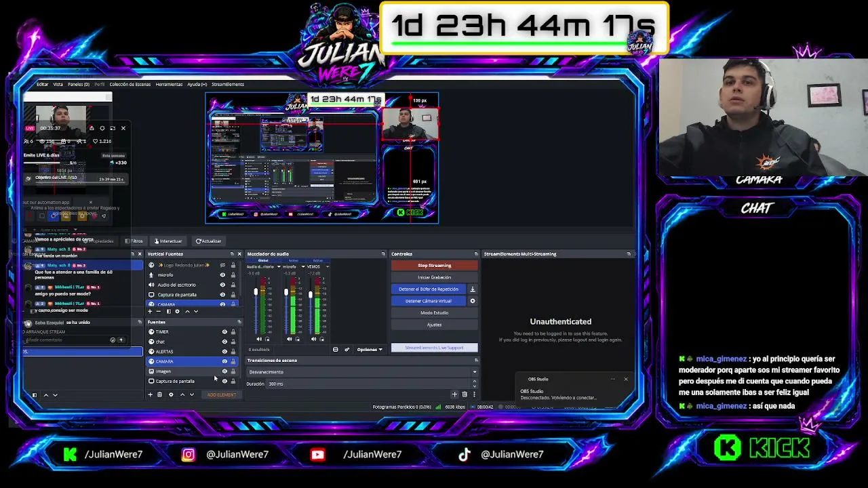Screen dimensions: 868x488
Task: Adjust microfo volume fader
Action: tap(285, 293)
